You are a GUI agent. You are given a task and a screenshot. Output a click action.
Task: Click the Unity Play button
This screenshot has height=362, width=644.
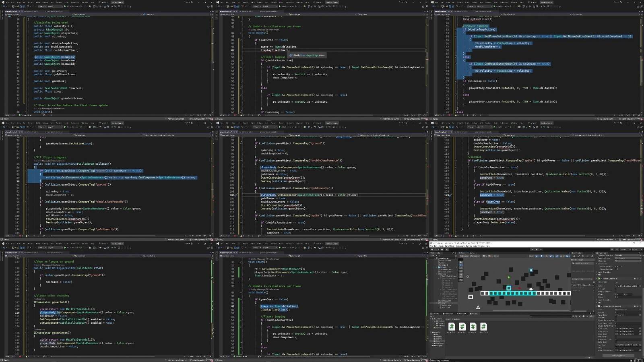click(532, 250)
